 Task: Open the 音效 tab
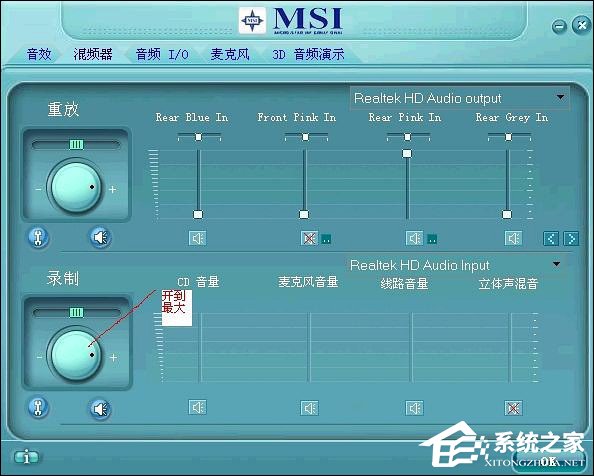tap(39, 55)
